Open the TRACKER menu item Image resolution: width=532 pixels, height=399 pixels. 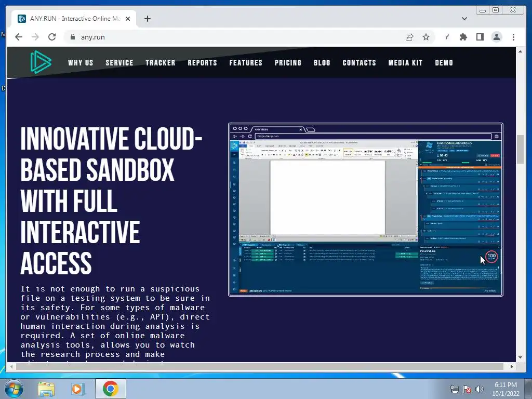(161, 63)
